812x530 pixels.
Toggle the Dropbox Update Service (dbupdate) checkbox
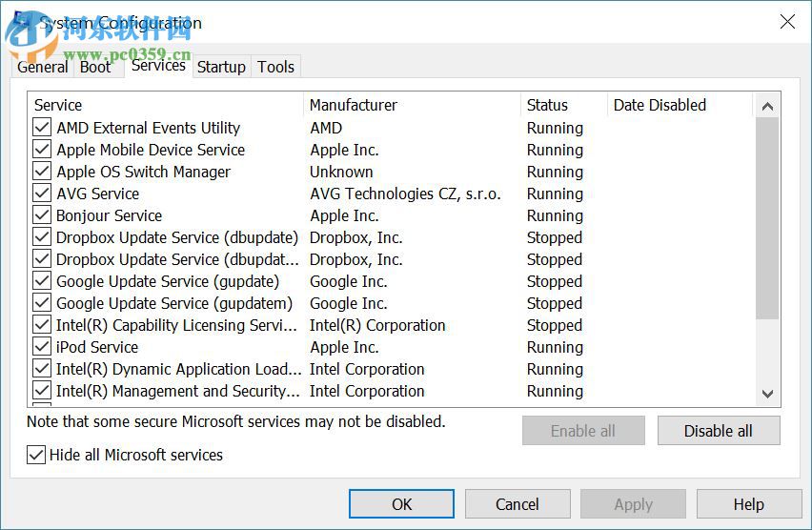click(x=42, y=236)
